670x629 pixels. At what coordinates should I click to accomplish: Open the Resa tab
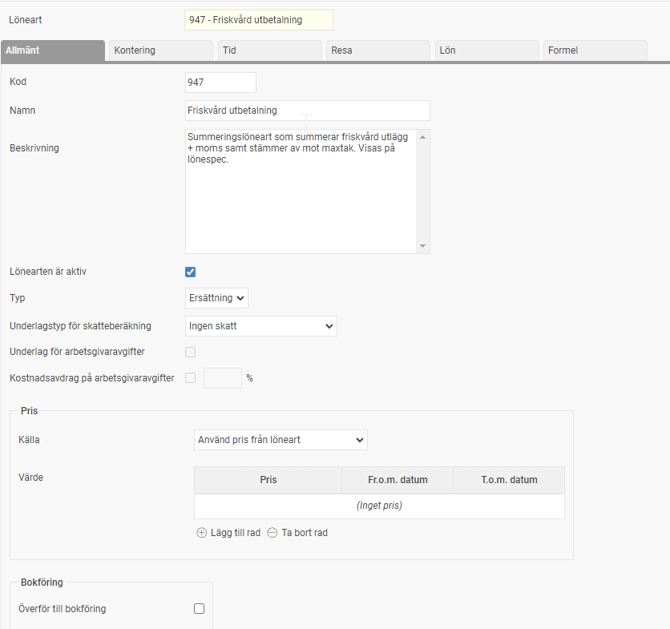[x=378, y=50]
